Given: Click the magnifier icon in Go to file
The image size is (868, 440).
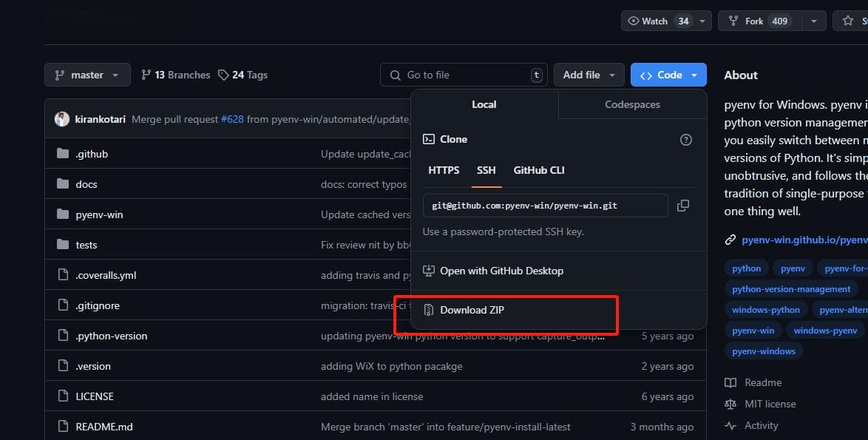Looking at the screenshot, I should pyautogui.click(x=396, y=75).
